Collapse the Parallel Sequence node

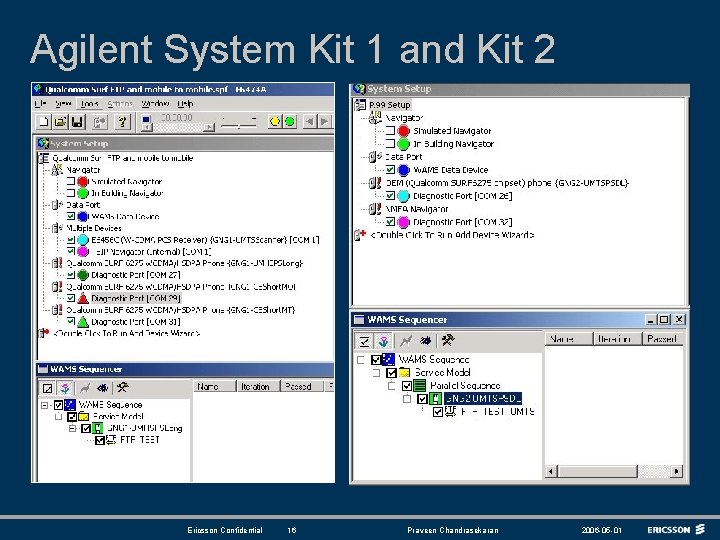point(391,386)
